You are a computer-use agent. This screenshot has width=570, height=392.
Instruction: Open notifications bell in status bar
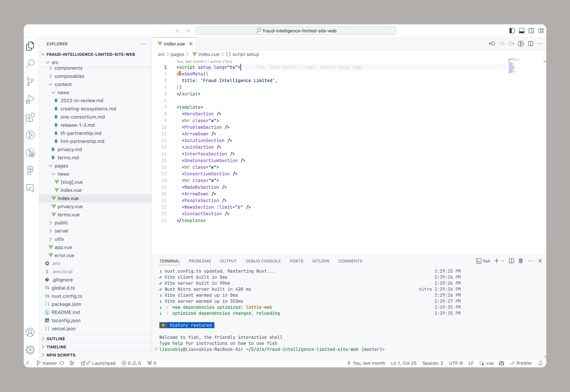coord(541,363)
